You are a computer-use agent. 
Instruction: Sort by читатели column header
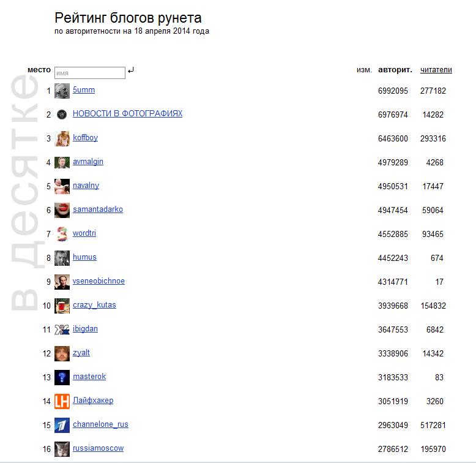pos(436,70)
